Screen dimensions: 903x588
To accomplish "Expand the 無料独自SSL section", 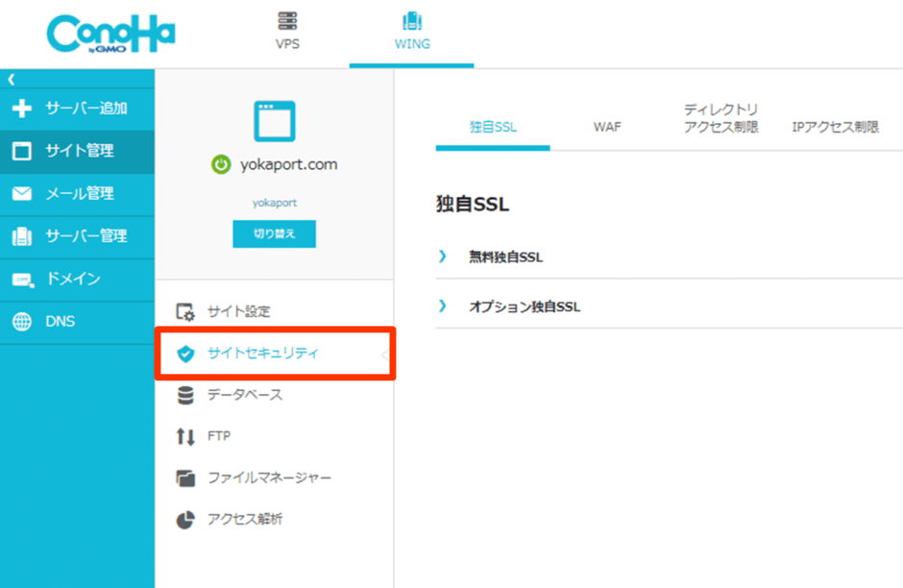I will point(507,257).
